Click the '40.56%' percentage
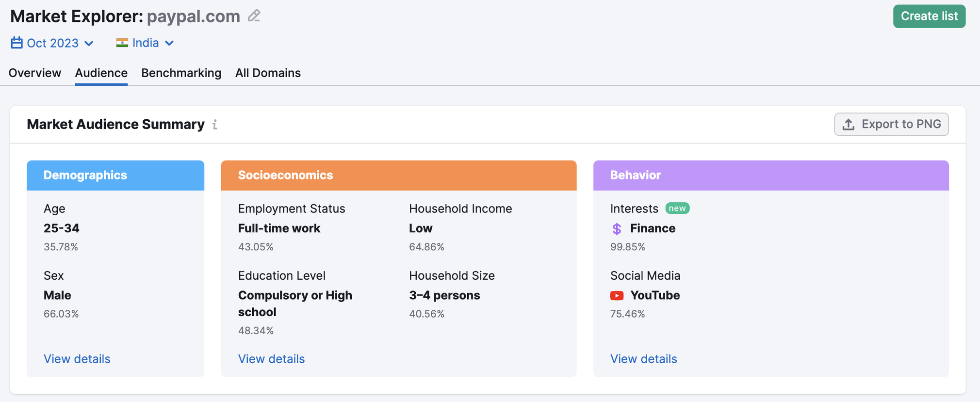 (426, 314)
